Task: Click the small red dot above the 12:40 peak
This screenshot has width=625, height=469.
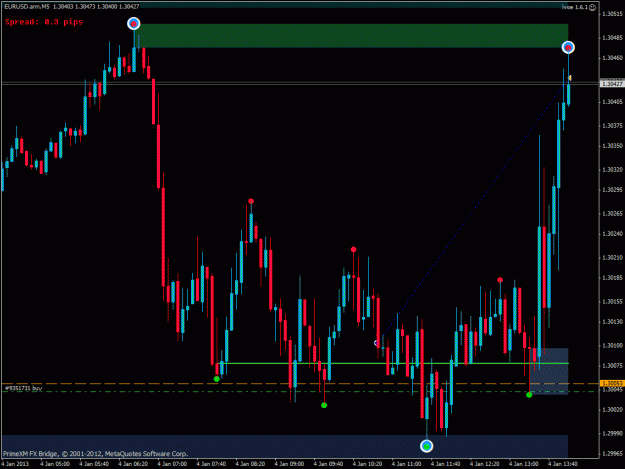Action: click(500, 280)
